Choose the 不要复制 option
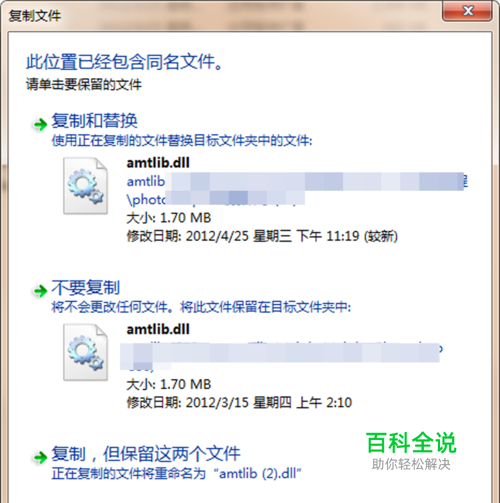The width and height of the screenshot is (500, 503). (86, 287)
